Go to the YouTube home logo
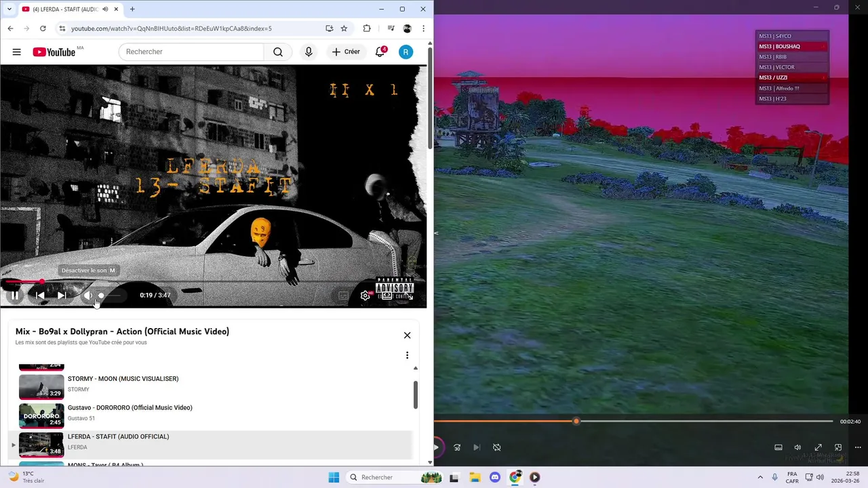This screenshot has width=868, height=488. click(x=54, y=52)
